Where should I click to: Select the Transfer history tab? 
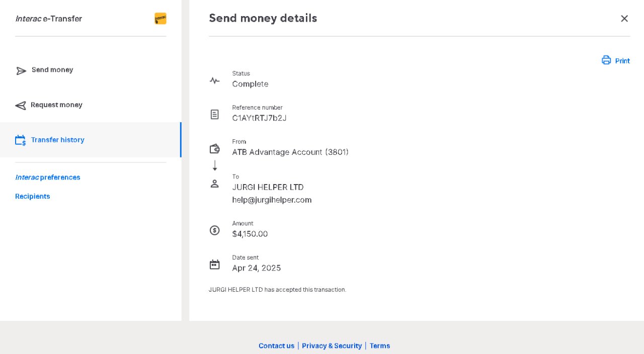[58, 140]
